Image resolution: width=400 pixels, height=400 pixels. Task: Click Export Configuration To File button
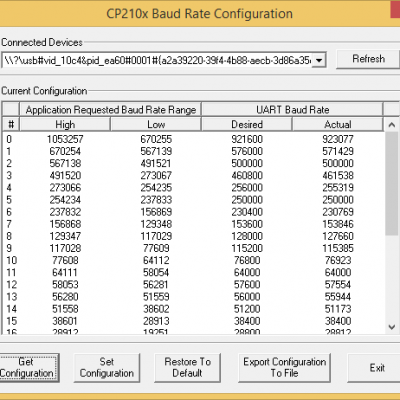coord(284,367)
